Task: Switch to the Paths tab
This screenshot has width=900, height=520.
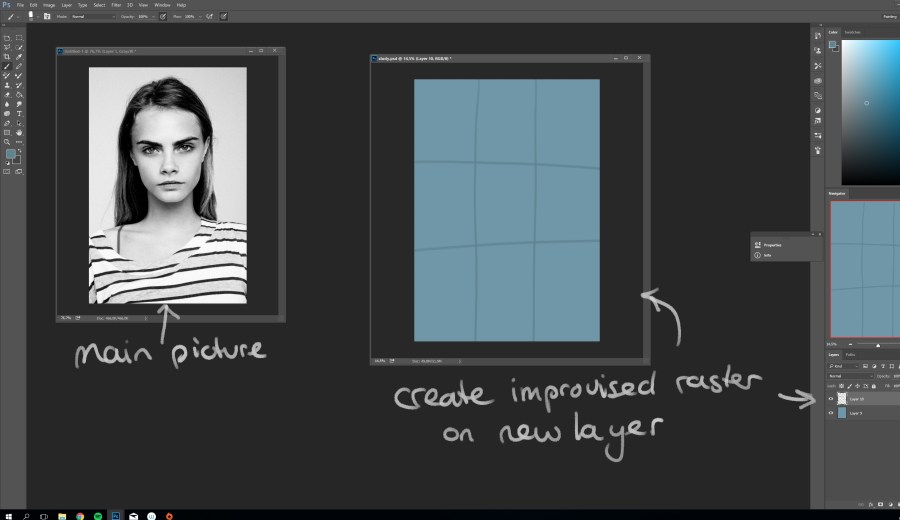Action: (x=851, y=355)
